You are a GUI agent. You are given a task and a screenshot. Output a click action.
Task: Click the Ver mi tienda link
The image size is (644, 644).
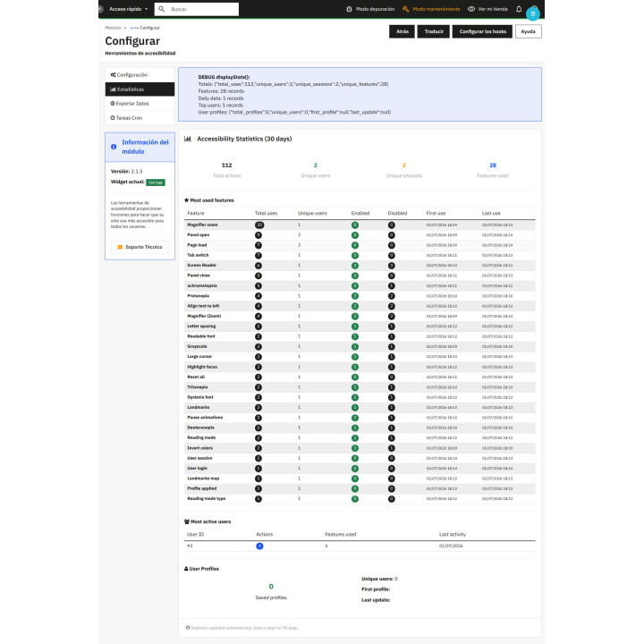click(488, 9)
